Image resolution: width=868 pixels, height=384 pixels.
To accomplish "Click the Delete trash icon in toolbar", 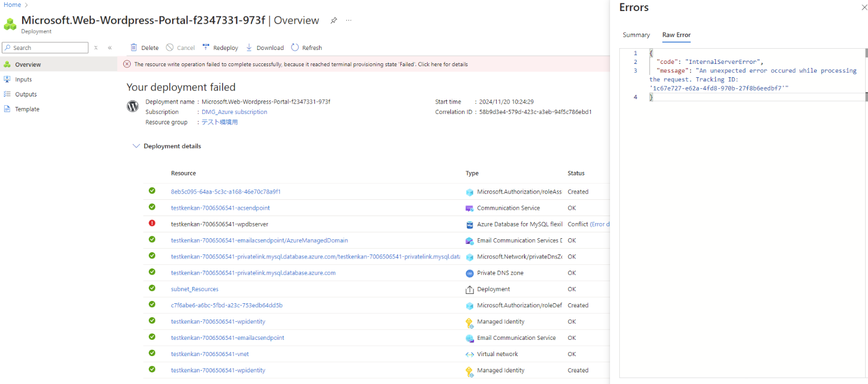I will [134, 48].
